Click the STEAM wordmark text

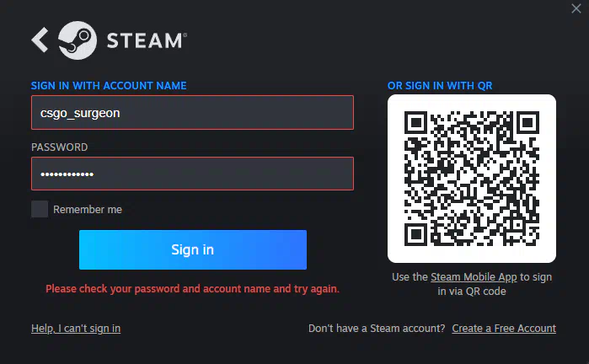(x=147, y=40)
